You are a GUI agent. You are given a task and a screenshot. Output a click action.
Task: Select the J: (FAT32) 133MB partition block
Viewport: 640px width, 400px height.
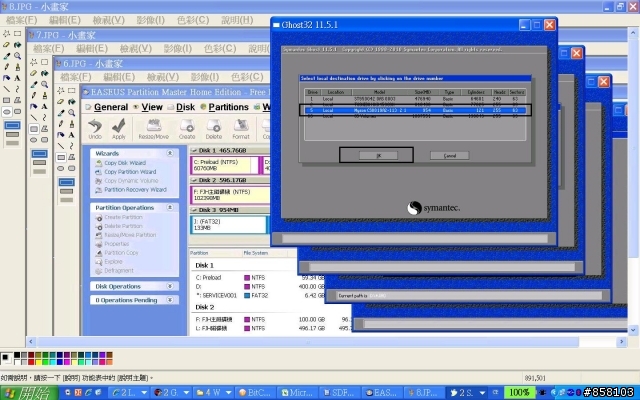point(229,224)
